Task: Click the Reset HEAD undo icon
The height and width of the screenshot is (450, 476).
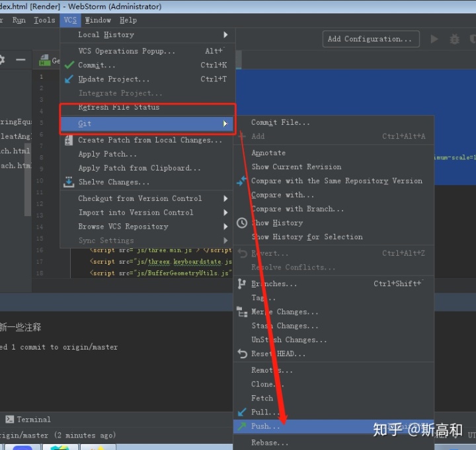Action: pos(242,354)
